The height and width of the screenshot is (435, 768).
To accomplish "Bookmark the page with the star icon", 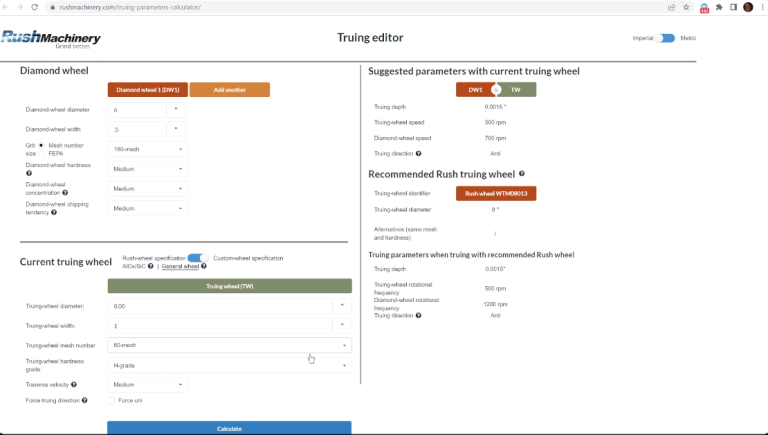I will [686, 7].
